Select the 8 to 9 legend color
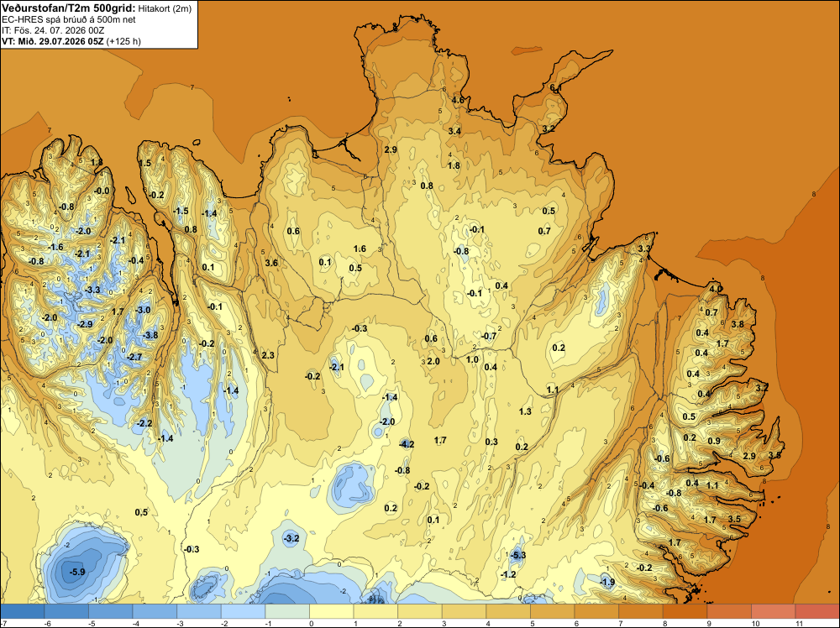840x628 pixels. click(685, 611)
